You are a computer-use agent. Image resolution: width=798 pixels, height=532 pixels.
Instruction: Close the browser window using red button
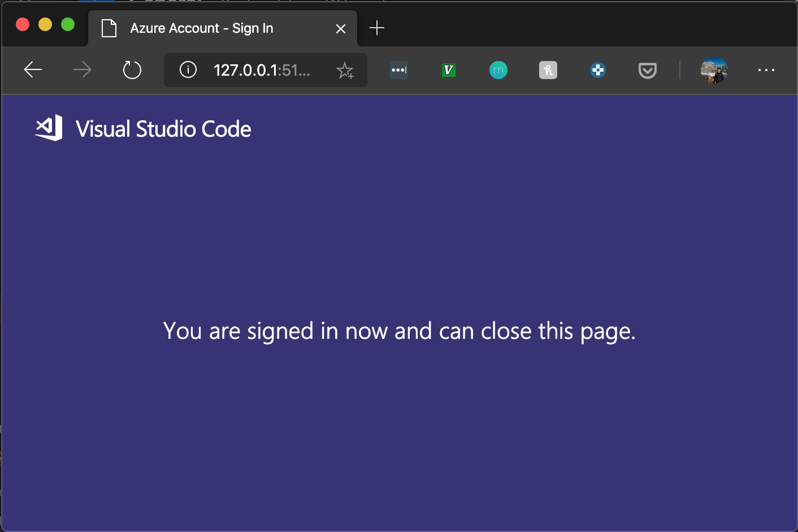[x=23, y=24]
